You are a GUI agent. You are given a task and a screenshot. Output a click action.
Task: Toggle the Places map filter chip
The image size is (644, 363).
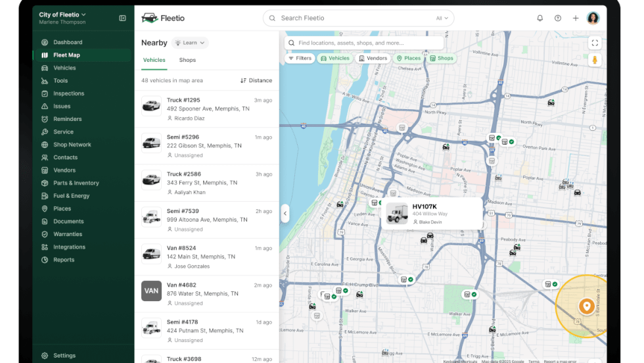pos(409,59)
